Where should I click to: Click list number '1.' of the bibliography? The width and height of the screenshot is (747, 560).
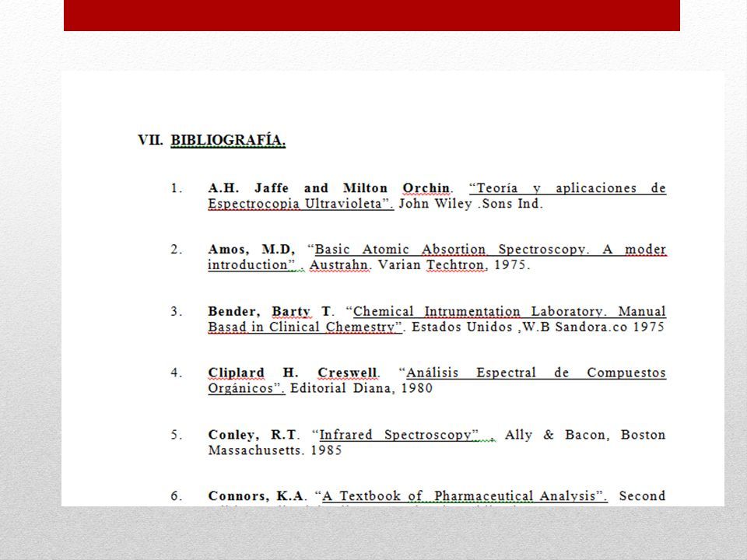click(177, 188)
